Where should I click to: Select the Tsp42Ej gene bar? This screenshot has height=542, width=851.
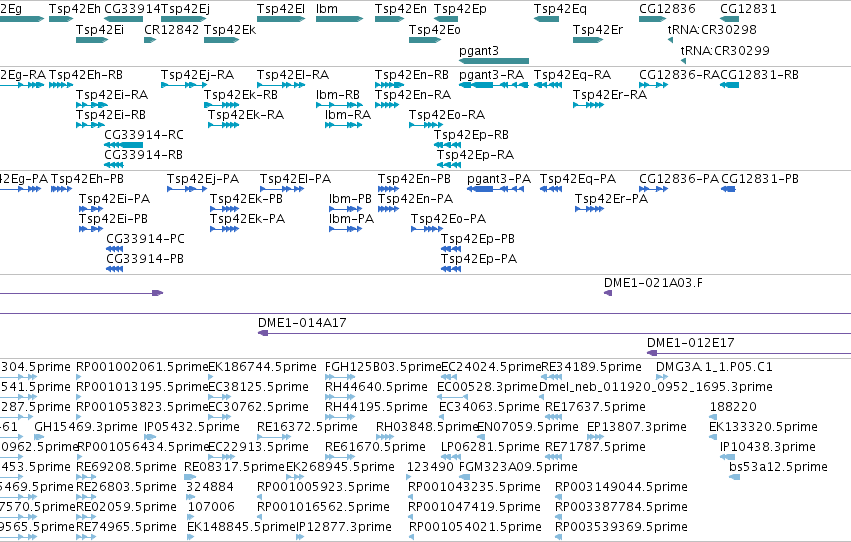[x=183, y=19]
